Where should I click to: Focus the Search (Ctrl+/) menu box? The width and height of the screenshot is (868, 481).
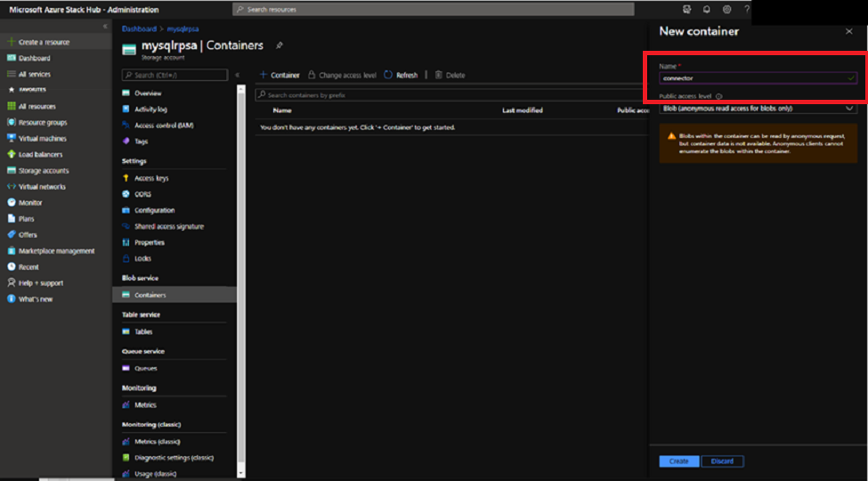click(x=174, y=75)
